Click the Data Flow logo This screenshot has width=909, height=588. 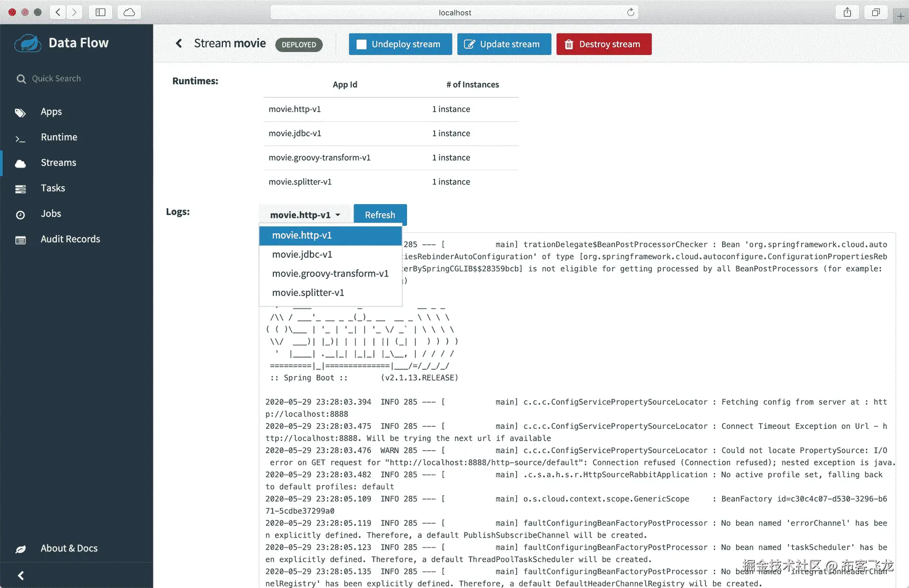(28, 43)
